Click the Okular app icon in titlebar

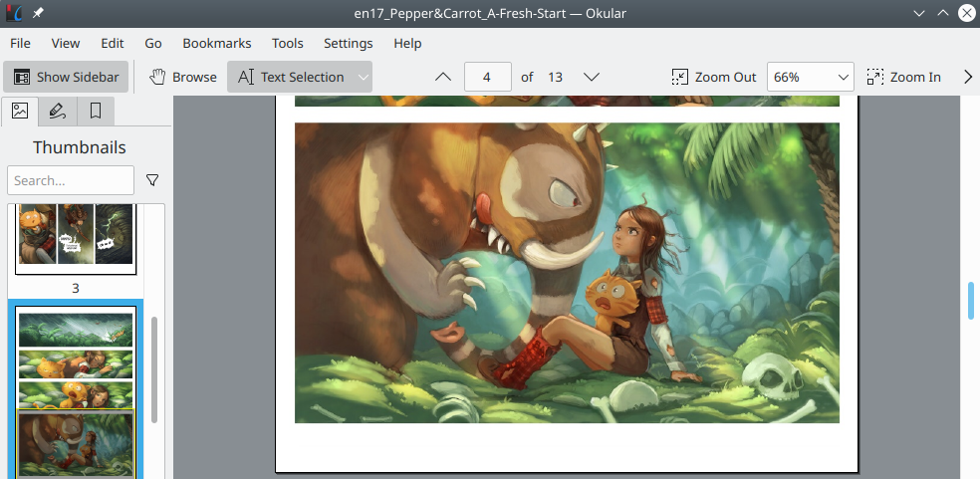click(14, 13)
